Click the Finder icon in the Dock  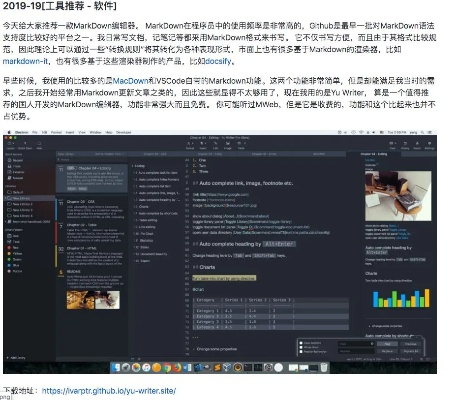point(116,367)
